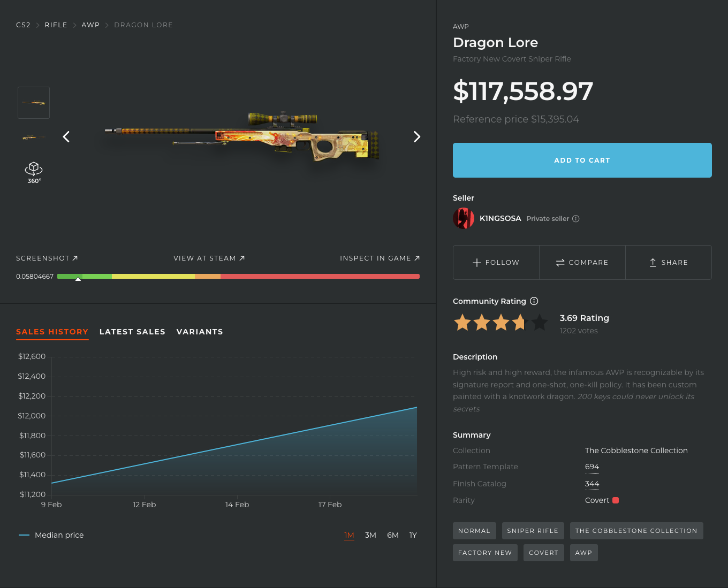Click the info icon next to Community Rating
The height and width of the screenshot is (588, 728).
(534, 301)
